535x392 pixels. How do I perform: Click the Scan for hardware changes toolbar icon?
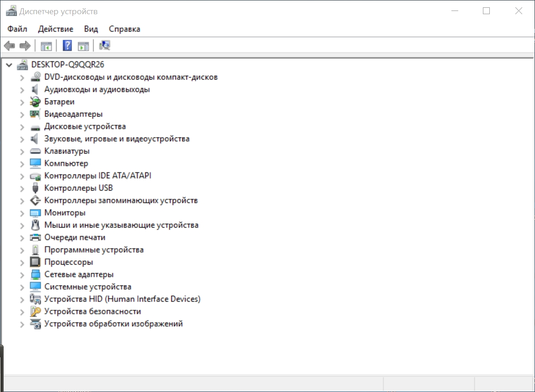[x=105, y=46]
